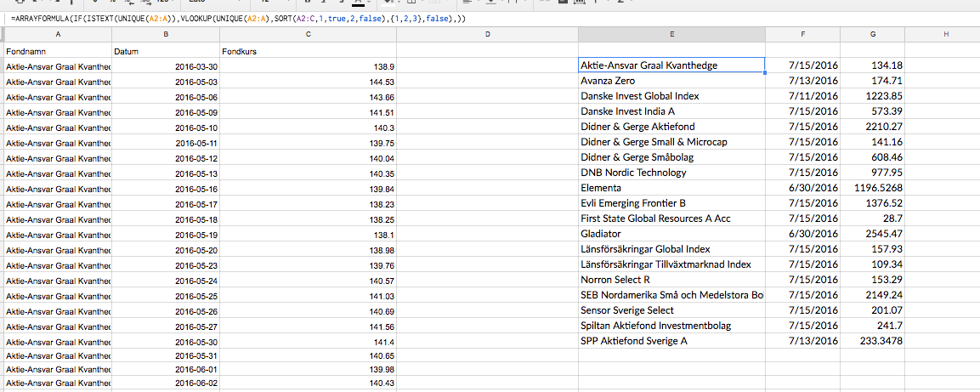
Task: Click the value 2545.47 in column G
Action: pyautogui.click(x=873, y=234)
